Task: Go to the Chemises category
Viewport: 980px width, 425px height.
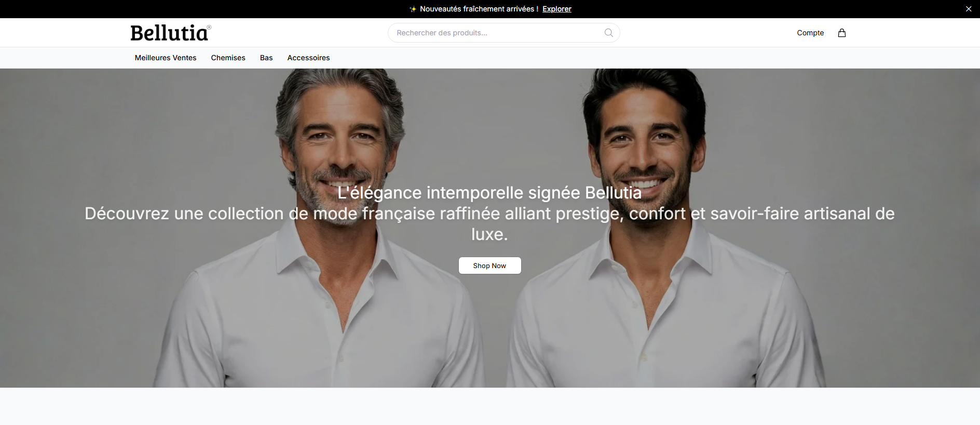Action: pos(228,58)
